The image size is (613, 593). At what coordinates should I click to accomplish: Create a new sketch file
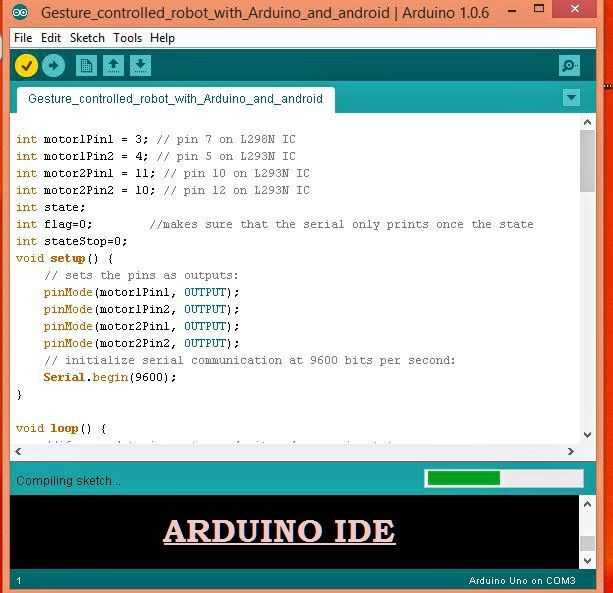point(86,65)
